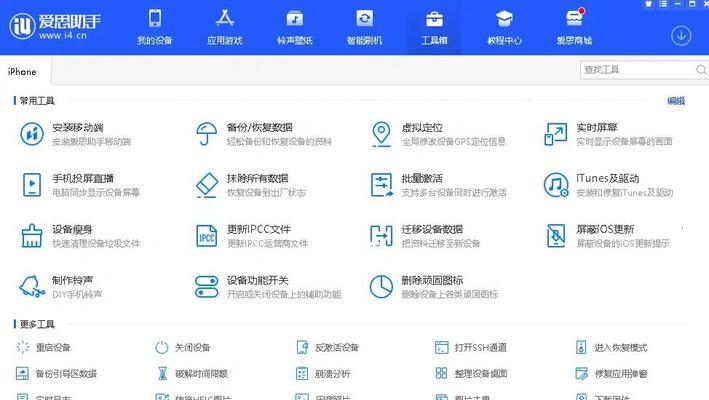Open 迁移设备数据 transfer icon
The height and width of the screenshot is (400, 709).
tap(381, 236)
